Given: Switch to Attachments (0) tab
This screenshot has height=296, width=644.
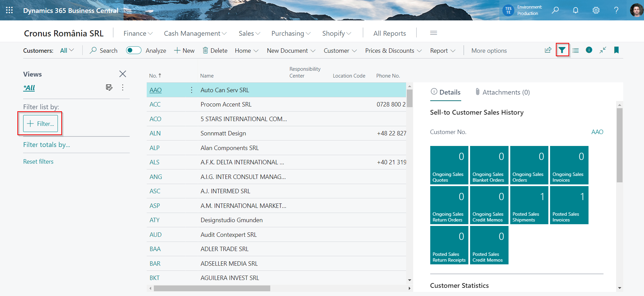Looking at the screenshot, I should click(502, 92).
